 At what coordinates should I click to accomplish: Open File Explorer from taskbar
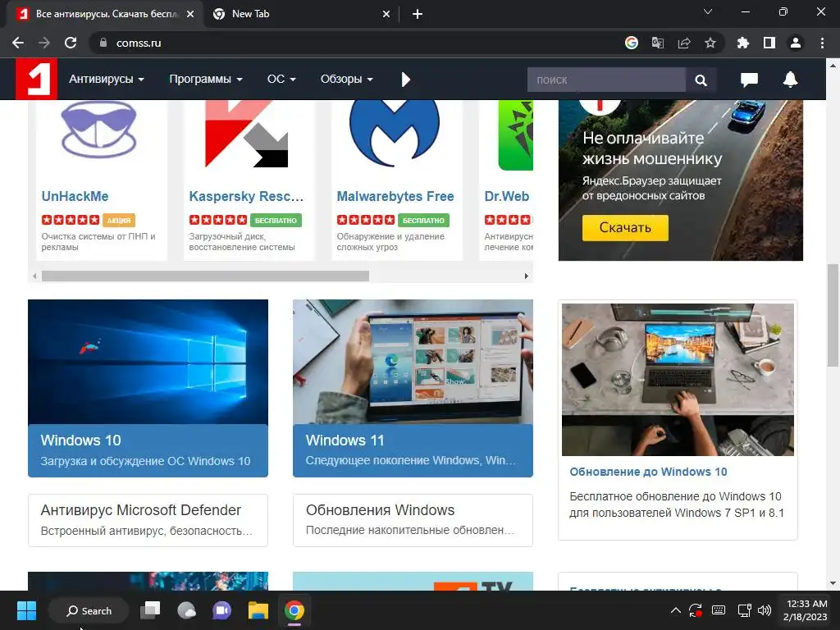pyautogui.click(x=258, y=610)
